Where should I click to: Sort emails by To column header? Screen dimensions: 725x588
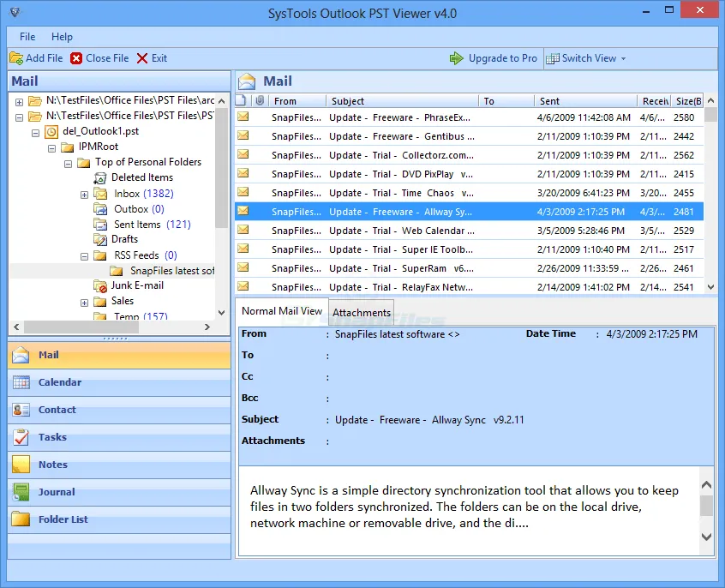506,101
